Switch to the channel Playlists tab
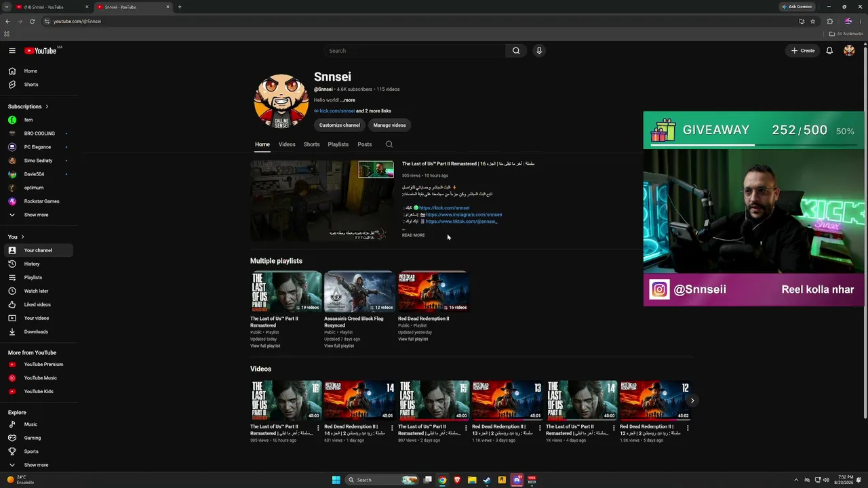 tap(338, 144)
